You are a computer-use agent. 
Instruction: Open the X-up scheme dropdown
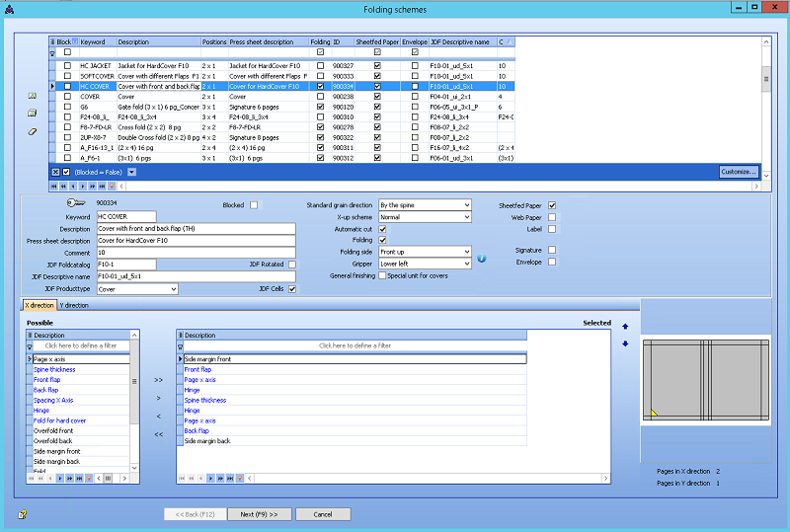point(467,217)
